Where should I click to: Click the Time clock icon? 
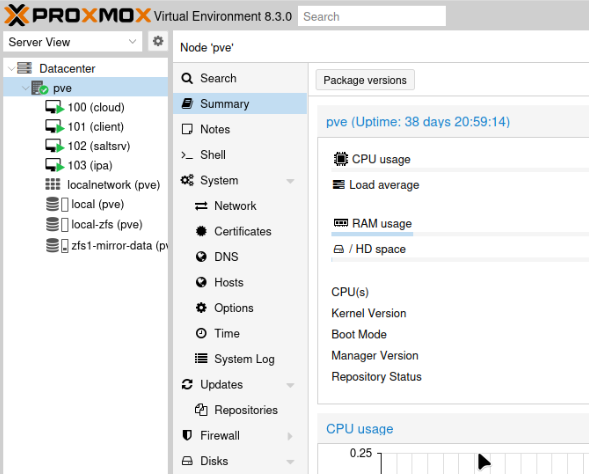(201, 333)
